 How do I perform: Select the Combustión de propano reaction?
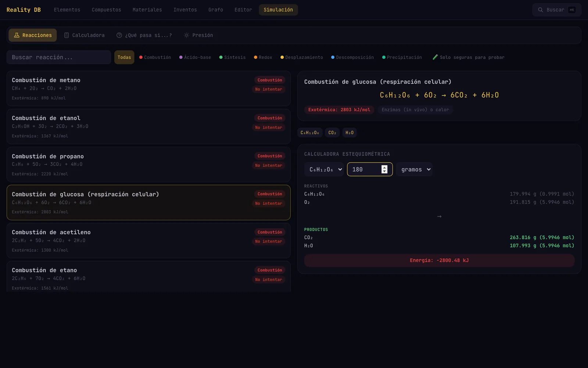148,164
